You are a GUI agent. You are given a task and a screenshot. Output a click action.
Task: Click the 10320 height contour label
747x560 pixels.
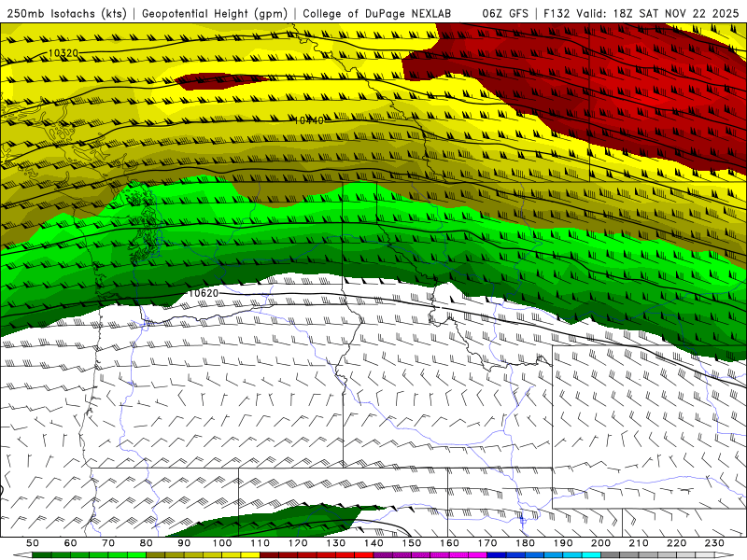click(x=63, y=53)
